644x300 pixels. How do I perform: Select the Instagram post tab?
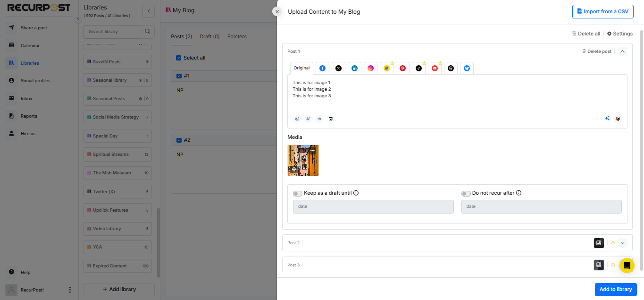(370, 68)
